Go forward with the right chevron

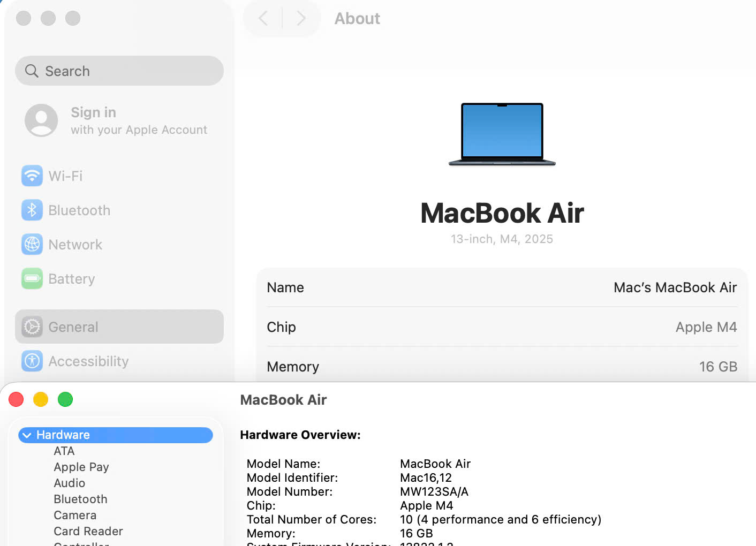(301, 19)
